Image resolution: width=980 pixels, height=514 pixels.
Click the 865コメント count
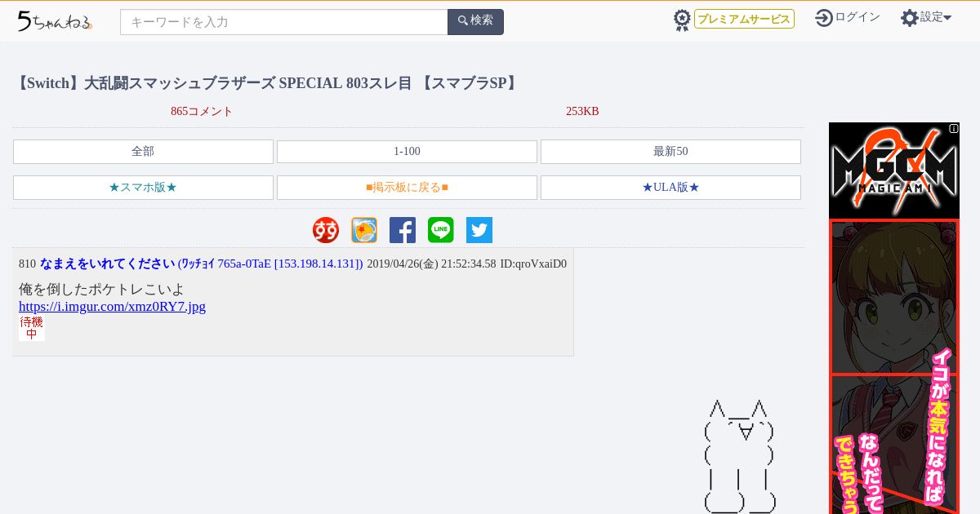click(202, 112)
